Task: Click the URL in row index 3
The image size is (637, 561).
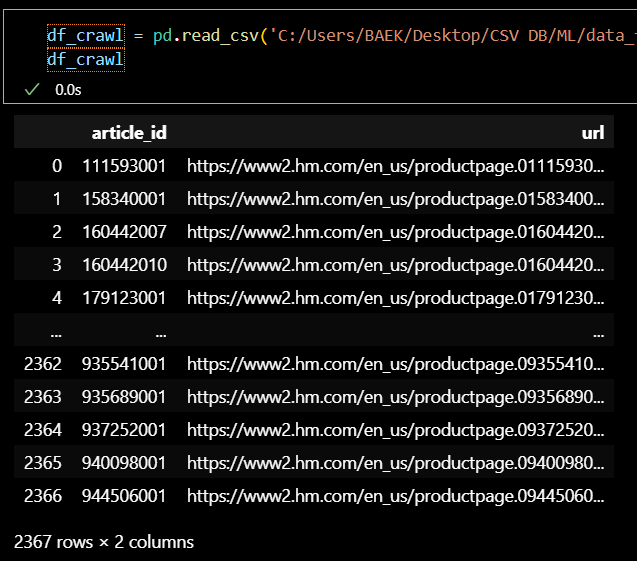Action: (x=396, y=265)
